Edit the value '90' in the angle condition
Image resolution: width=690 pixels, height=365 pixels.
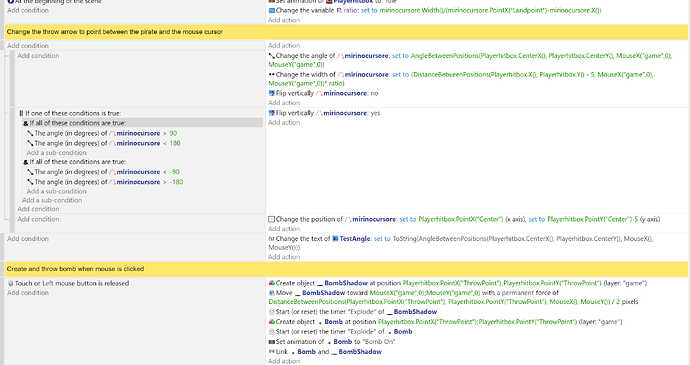[173, 133]
